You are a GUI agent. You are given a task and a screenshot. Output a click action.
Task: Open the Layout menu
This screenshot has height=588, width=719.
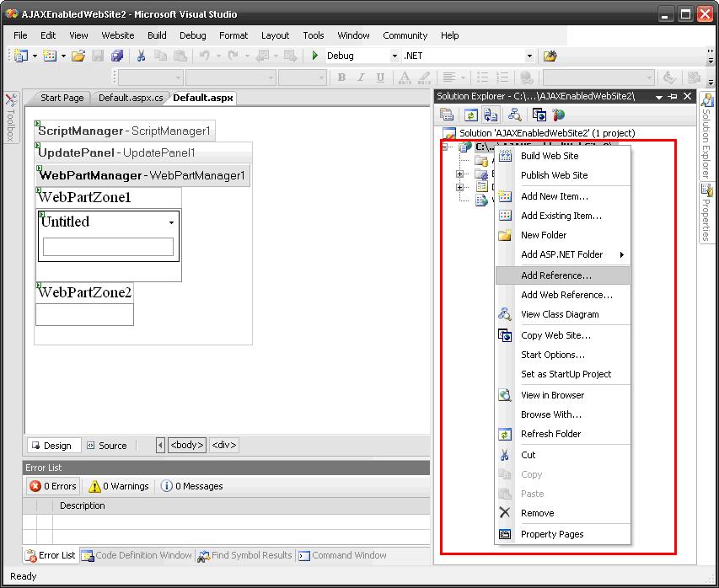[x=275, y=35]
